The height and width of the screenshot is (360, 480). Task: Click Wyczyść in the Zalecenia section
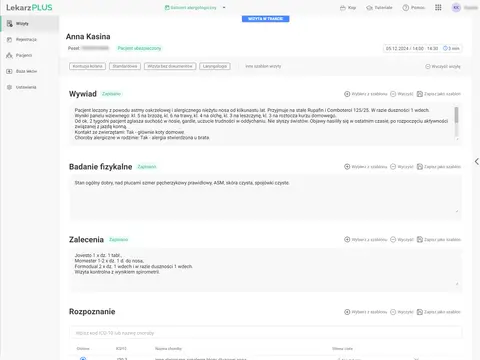click(402, 239)
